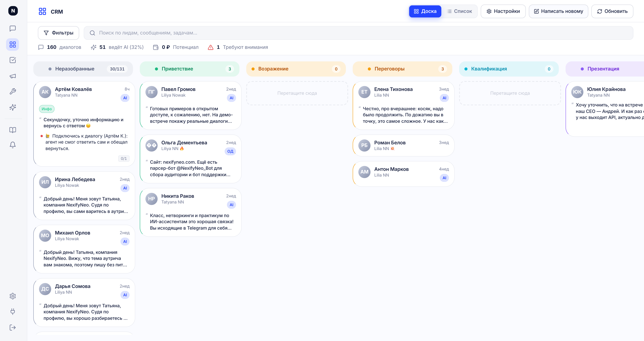Click the Приветствие column header

189,69
